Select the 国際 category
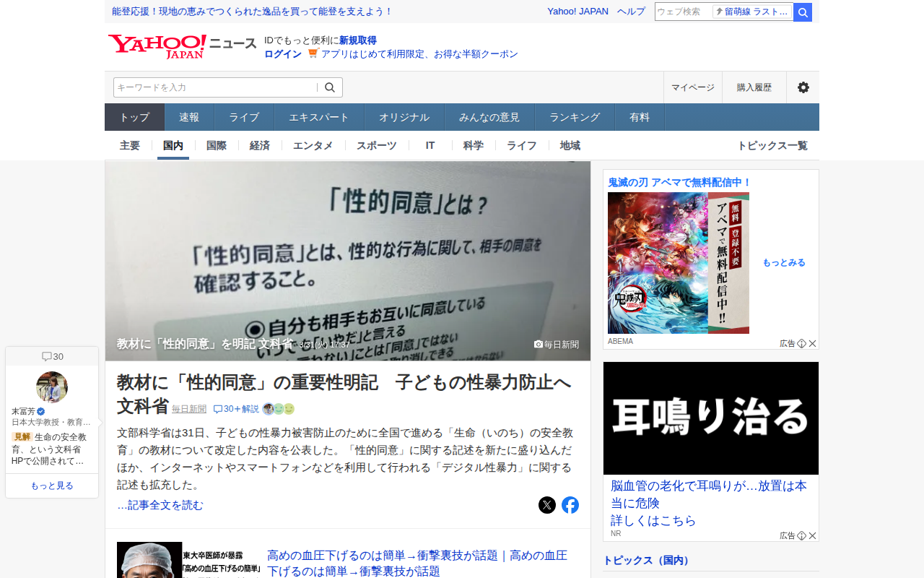Image resolution: width=924 pixels, height=578 pixels. point(217,145)
